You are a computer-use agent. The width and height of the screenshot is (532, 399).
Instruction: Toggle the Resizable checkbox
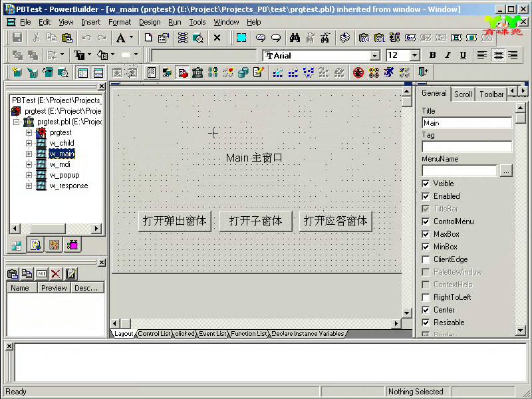(426, 323)
